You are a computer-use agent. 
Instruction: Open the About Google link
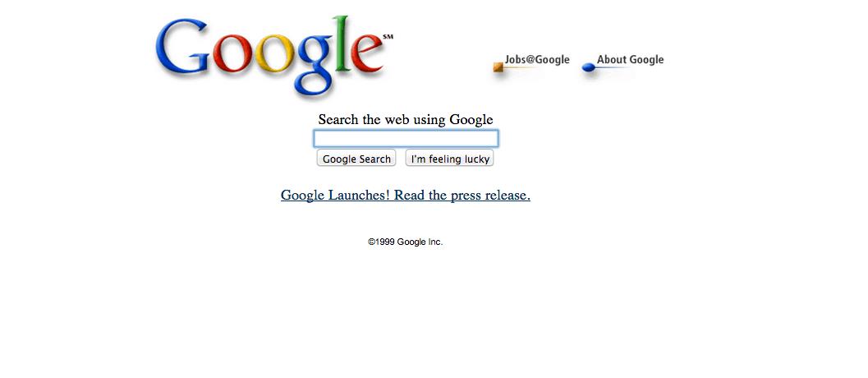pyautogui.click(x=630, y=59)
